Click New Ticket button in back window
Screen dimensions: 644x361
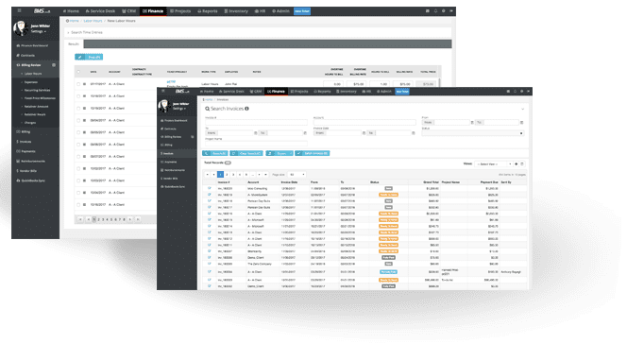click(302, 11)
